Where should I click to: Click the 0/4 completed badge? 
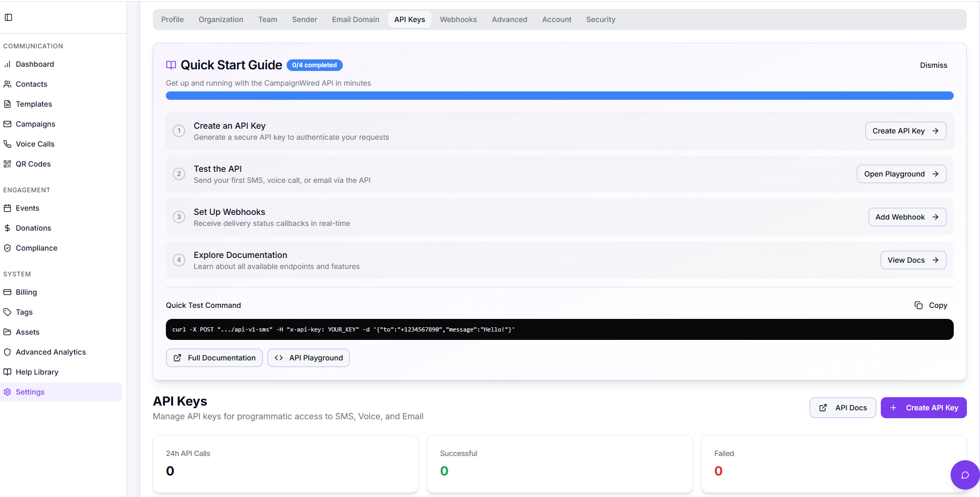[x=314, y=65]
